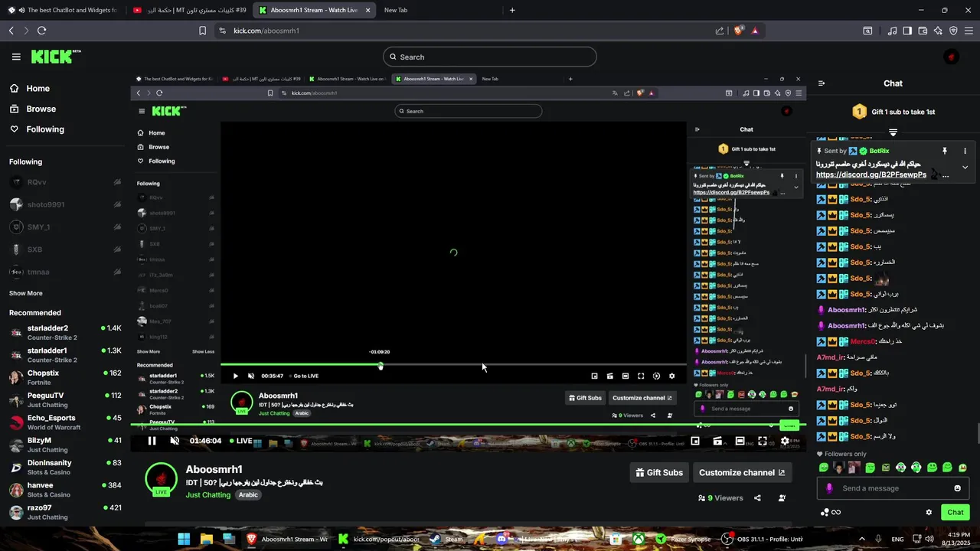
Task: Unmute the stream player volume
Action: pos(175,441)
